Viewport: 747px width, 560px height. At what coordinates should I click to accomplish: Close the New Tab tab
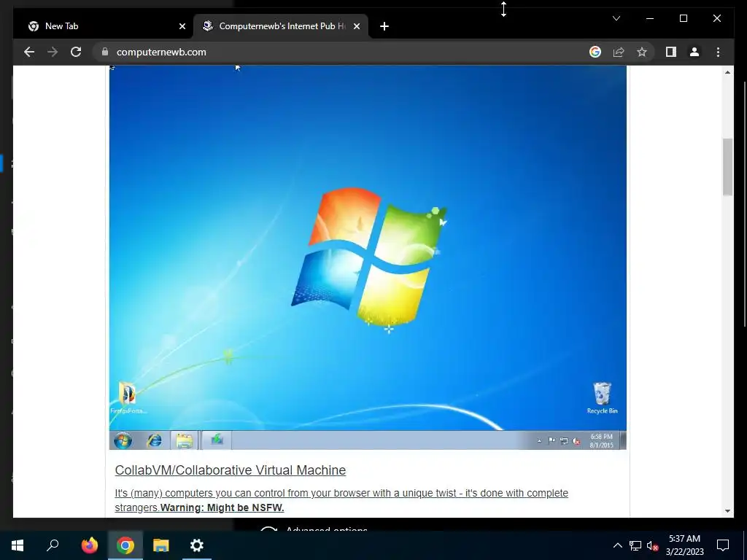coord(182,26)
